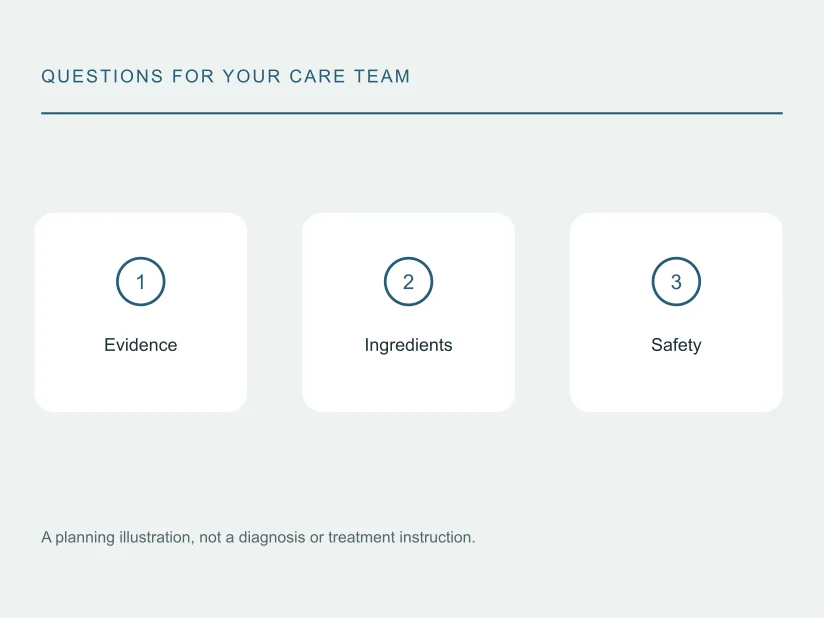This screenshot has width=824, height=618.
Task: Select the Ingredients label text
Action: [x=408, y=345]
